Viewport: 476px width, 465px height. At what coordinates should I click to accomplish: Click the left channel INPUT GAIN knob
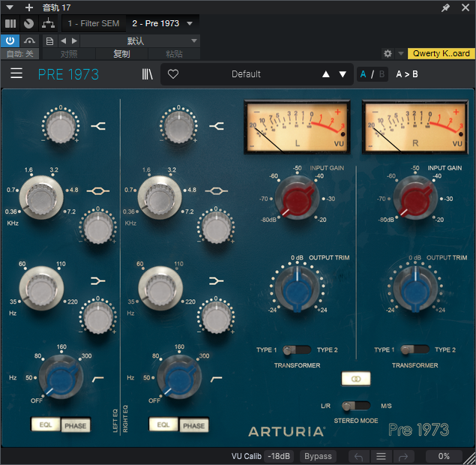pos(297,199)
